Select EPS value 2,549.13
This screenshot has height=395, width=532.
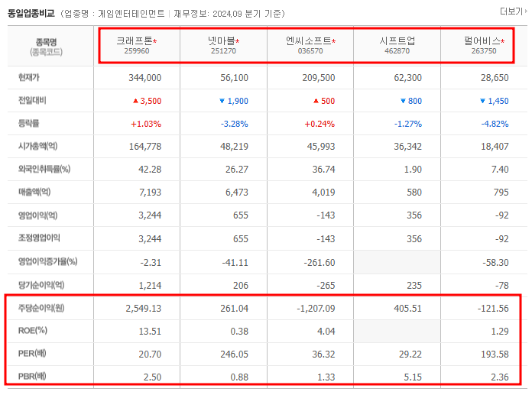click(144, 309)
